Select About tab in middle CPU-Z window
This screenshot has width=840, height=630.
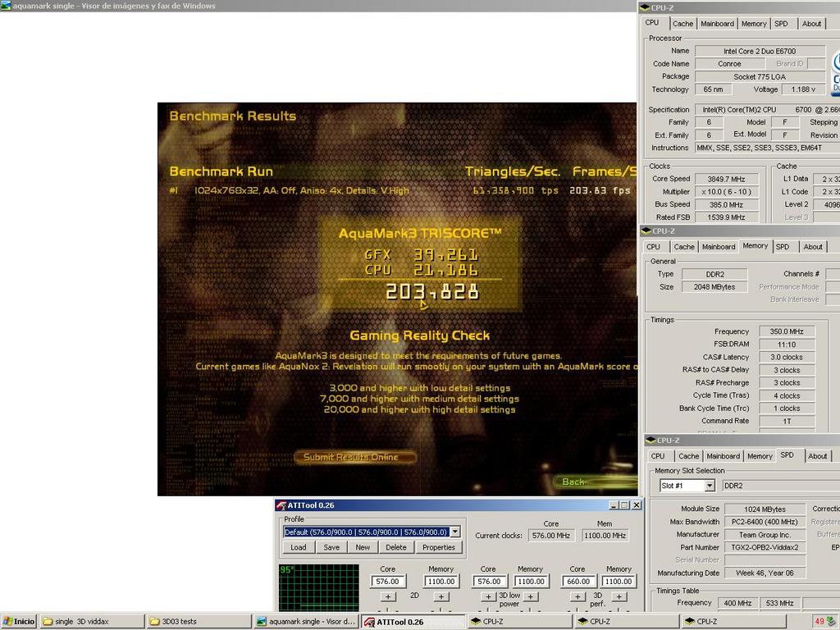pos(813,247)
